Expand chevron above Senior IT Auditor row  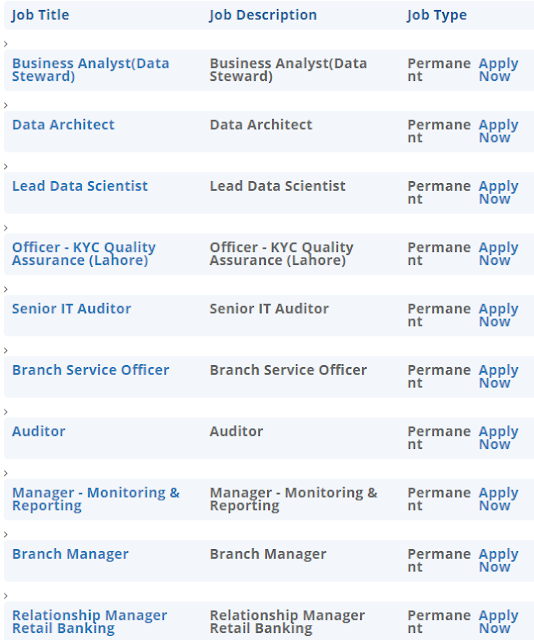point(6,289)
